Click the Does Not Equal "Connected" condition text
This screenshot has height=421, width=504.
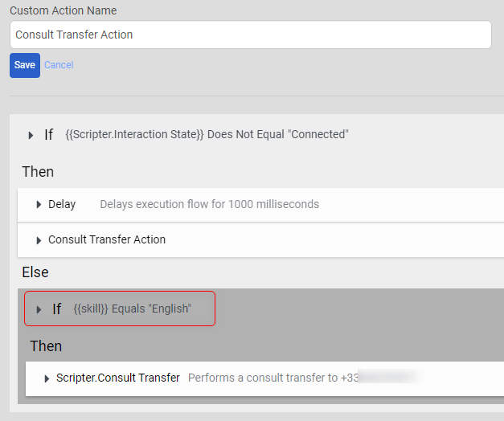coord(277,135)
